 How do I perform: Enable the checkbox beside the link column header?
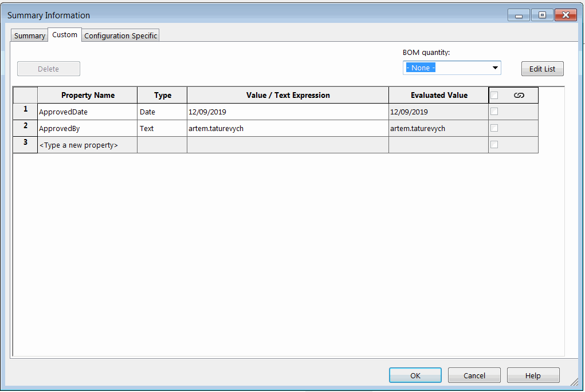(494, 95)
